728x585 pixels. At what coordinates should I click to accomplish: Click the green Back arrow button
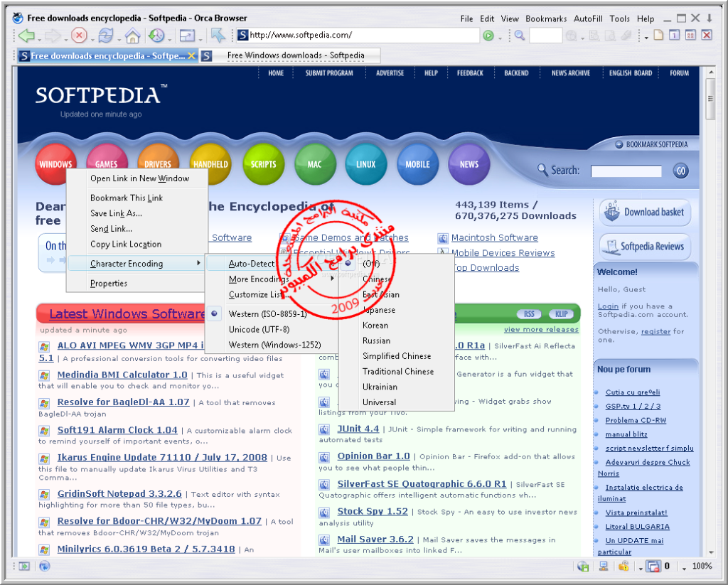pos(27,36)
